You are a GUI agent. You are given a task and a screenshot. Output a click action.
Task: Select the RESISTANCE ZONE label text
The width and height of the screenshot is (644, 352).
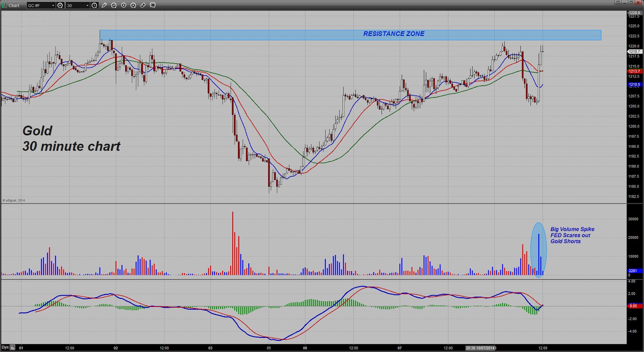pos(394,34)
